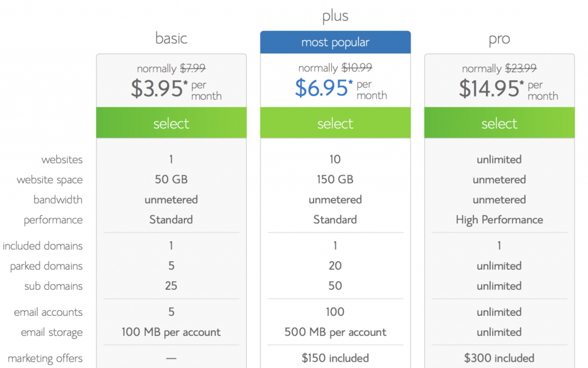Viewport: 588px width, 368px height.
Task: Click the marketing offers label
Action: (x=45, y=358)
